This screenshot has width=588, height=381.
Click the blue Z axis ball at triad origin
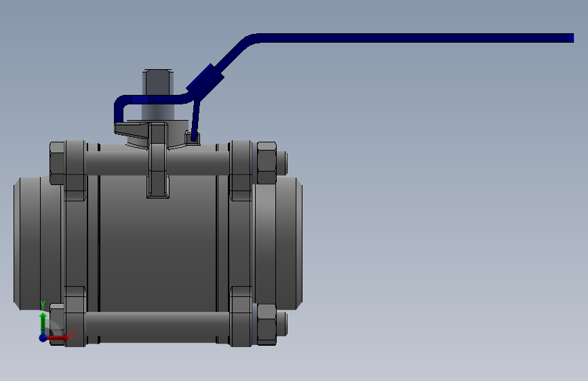coord(43,338)
